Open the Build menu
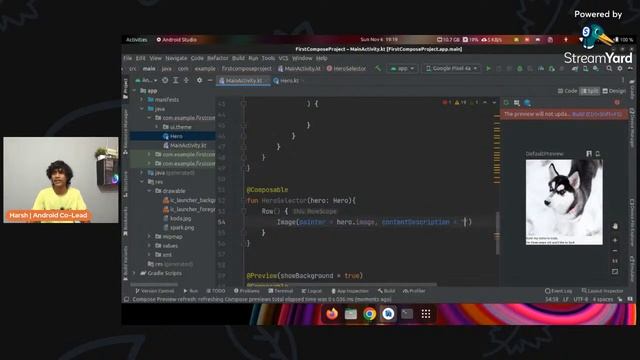The image size is (640, 360). 238,58
